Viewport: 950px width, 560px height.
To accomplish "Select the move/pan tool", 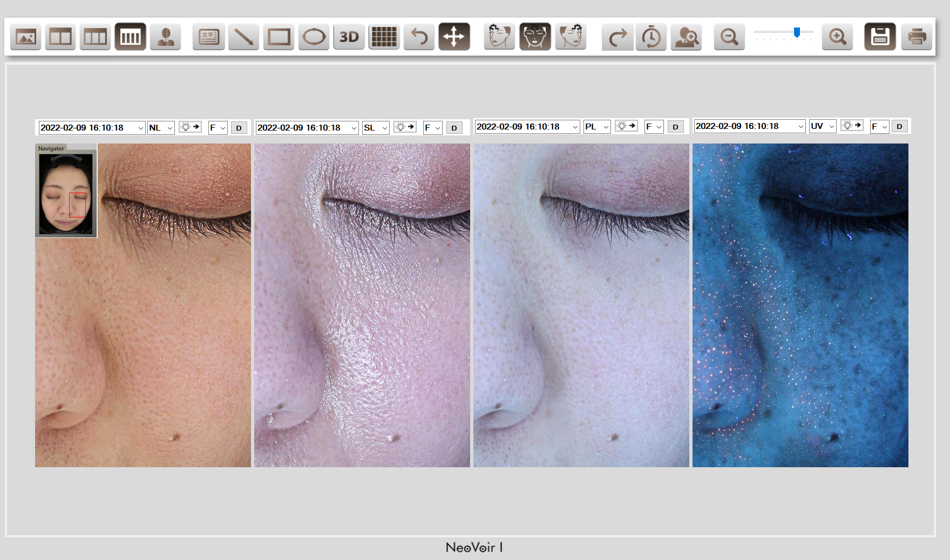I will pos(454,37).
